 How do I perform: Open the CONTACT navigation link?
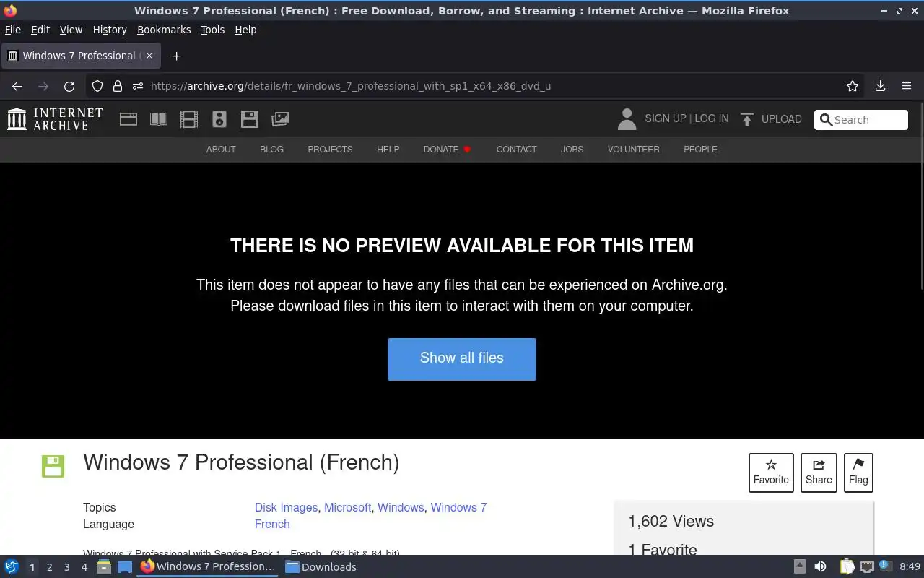[516, 150]
